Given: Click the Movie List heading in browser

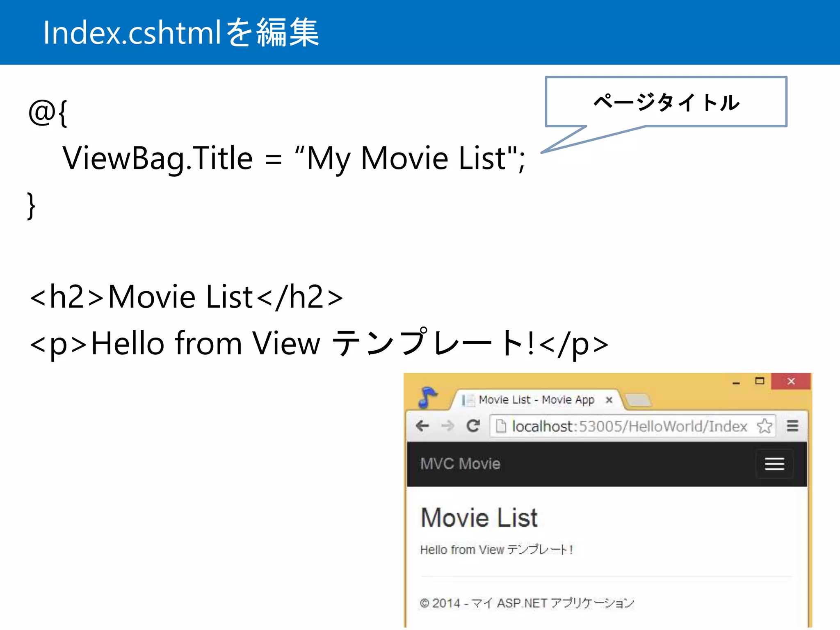Looking at the screenshot, I should [x=479, y=518].
